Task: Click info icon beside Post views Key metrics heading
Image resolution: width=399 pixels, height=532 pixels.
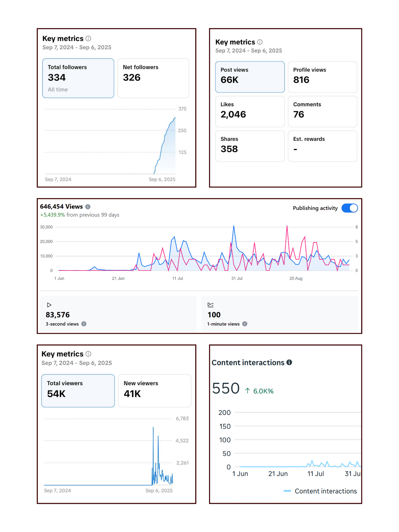Action: 260,42
